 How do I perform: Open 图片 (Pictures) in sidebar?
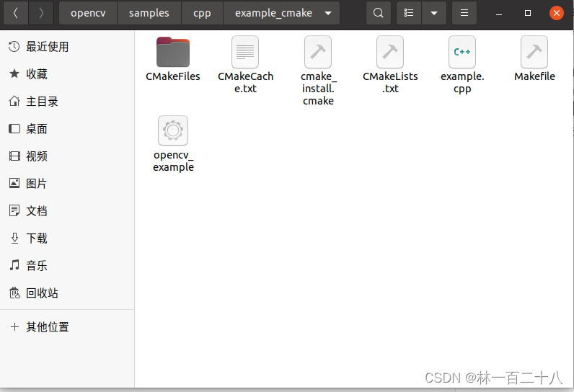click(x=67, y=184)
